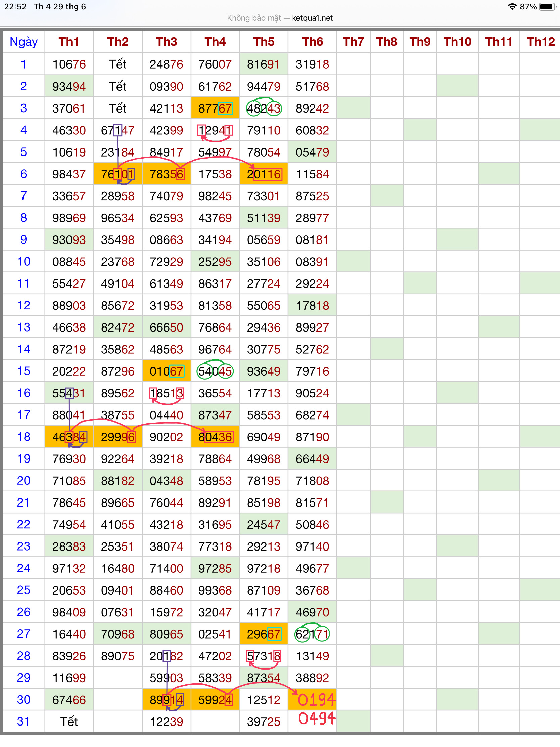Select the Th6 column header

[x=312, y=42]
